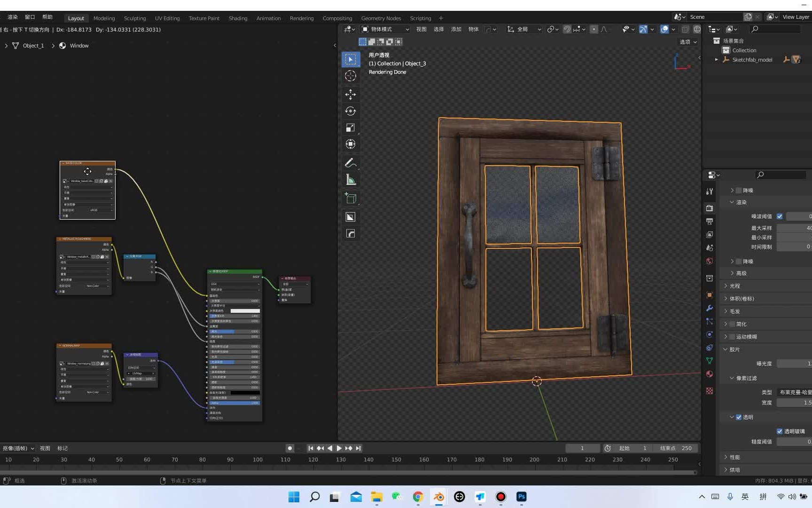Viewport: 812px width, 508px height.
Task: Select the Move tool in the viewport toolbar
Action: pyautogui.click(x=351, y=95)
